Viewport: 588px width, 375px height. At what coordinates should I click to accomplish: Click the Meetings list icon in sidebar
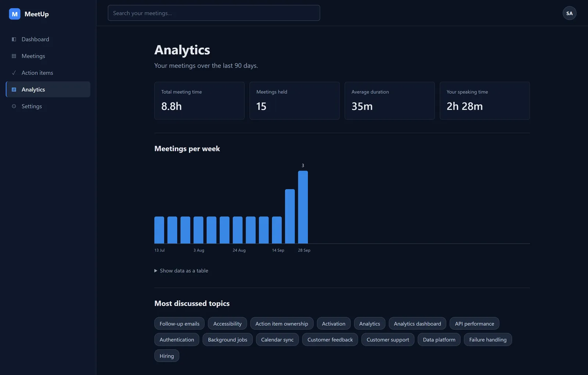pos(14,56)
